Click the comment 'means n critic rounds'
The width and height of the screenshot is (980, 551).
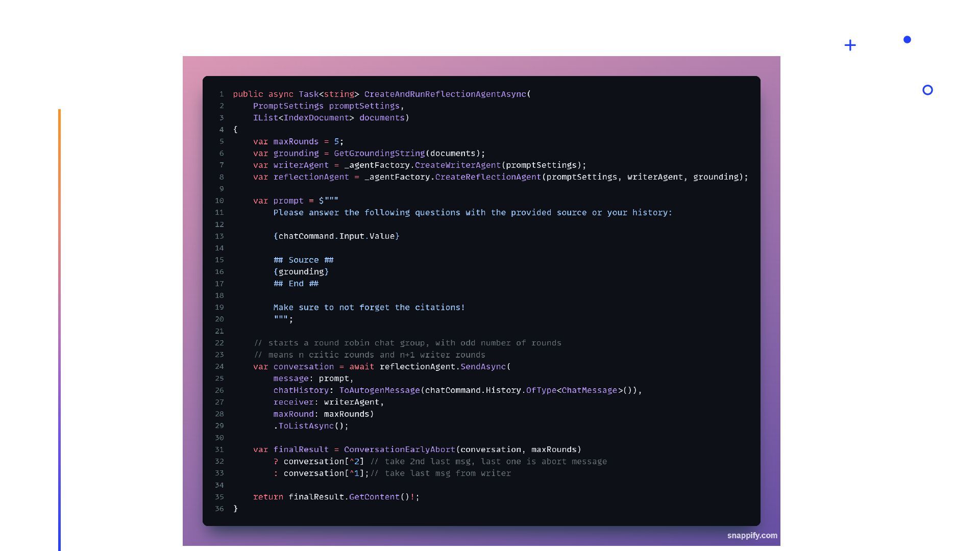(370, 355)
